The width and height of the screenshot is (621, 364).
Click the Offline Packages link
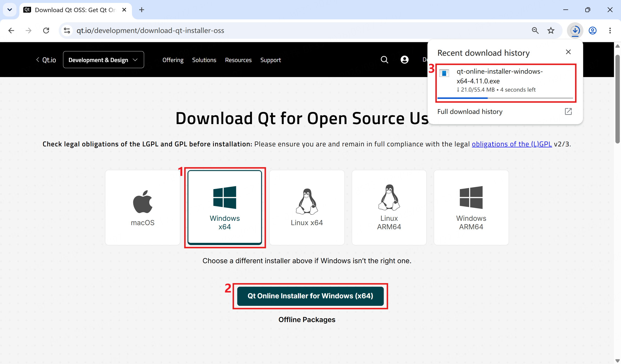(x=307, y=320)
